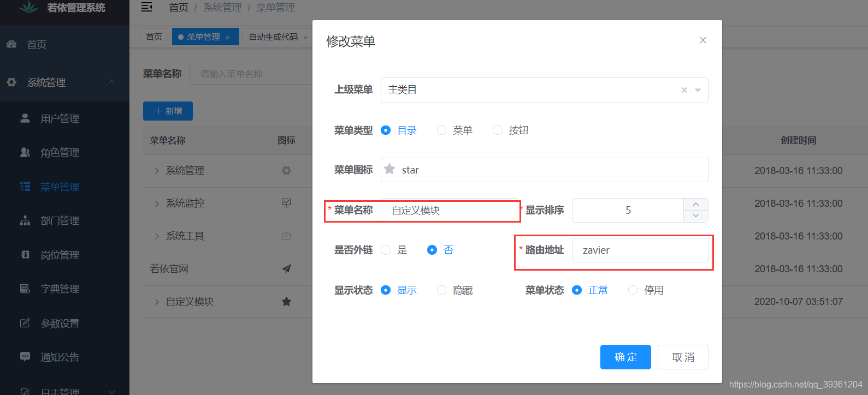Click the dictionary icon beside 字典管理
Viewport: 868px width, 395px height.
coord(25,289)
